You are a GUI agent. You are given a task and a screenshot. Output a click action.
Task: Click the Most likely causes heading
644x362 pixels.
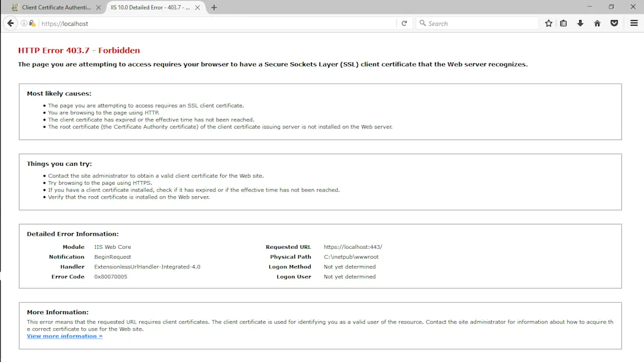coord(59,94)
